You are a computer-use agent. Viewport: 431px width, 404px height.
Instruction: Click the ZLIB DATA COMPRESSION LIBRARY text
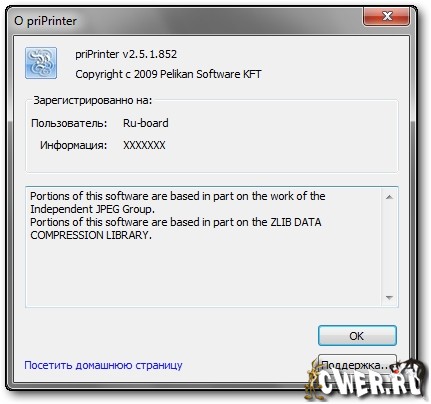(x=176, y=228)
